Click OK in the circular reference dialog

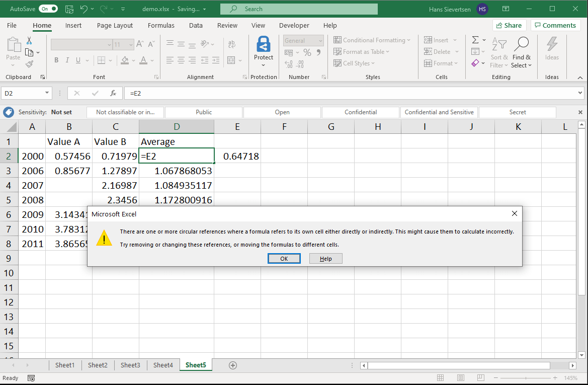[284, 258]
